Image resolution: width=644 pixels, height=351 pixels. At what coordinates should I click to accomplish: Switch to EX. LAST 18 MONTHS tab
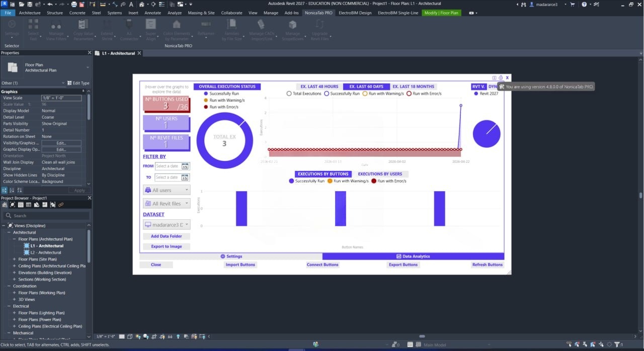(x=413, y=86)
